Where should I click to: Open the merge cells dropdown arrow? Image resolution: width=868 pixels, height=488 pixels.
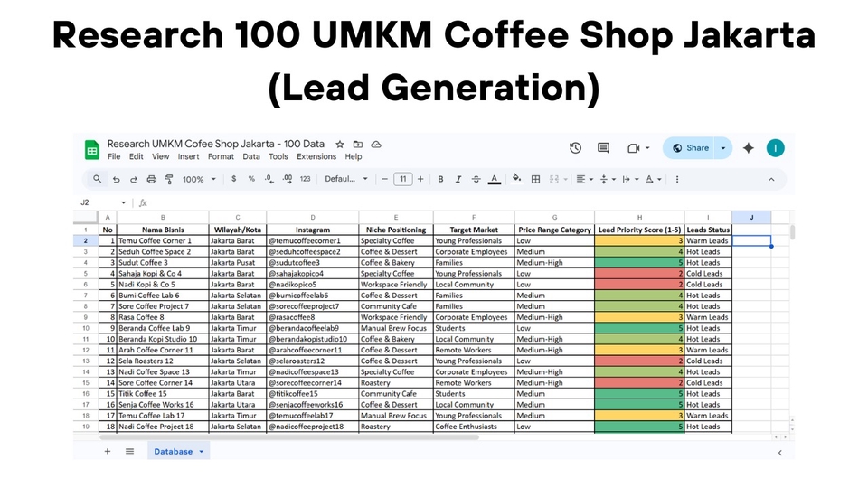(565, 179)
